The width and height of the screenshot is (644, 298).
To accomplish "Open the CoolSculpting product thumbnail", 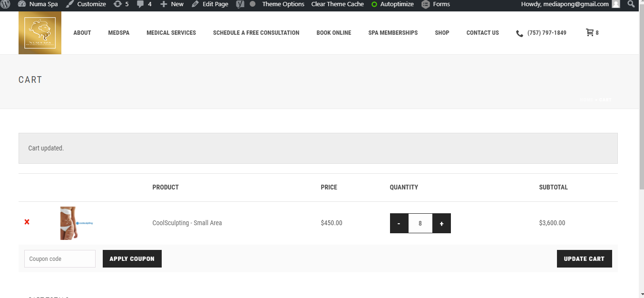I will tap(77, 223).
